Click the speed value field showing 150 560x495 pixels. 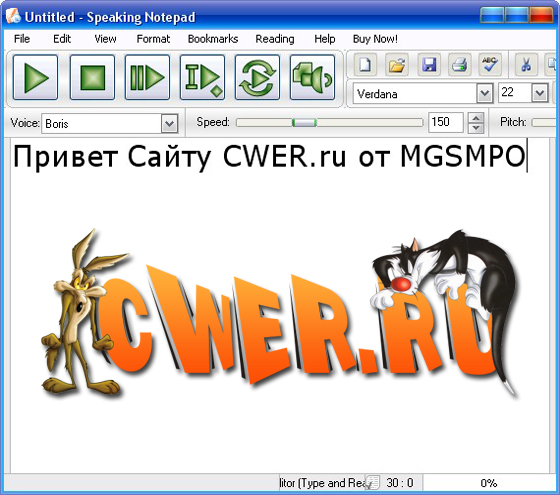(x=445, y=122)
